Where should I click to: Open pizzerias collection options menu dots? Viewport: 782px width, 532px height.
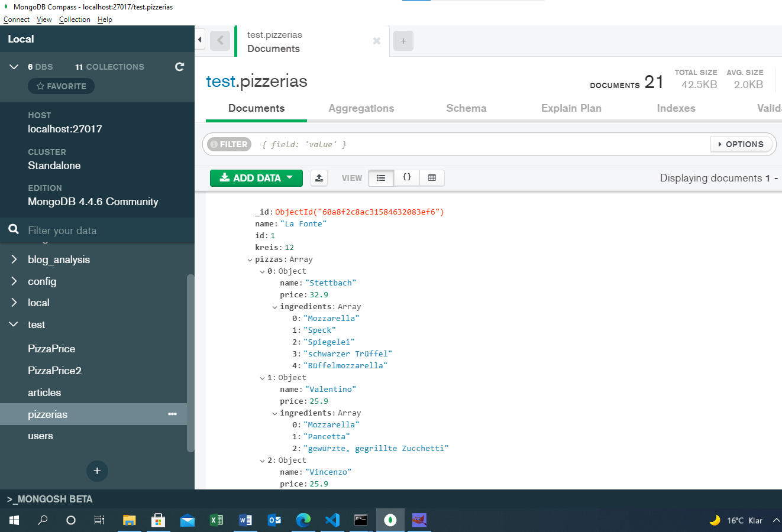172,414
